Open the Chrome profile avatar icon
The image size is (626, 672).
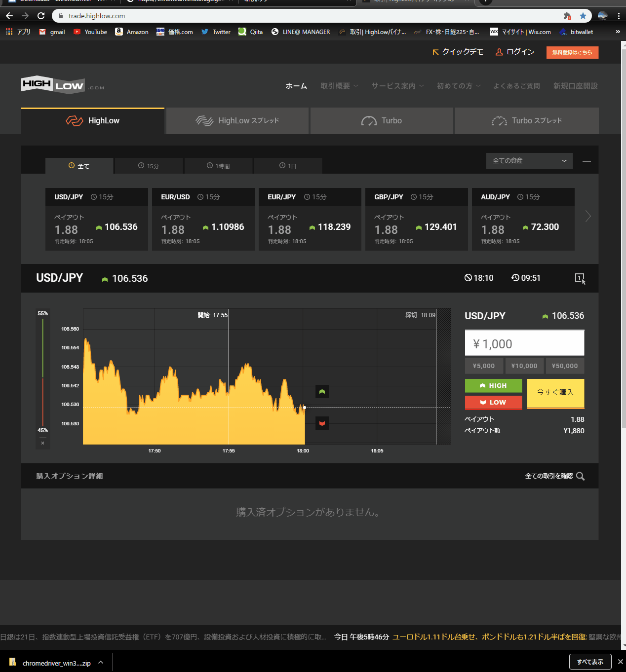coord(602,16)
